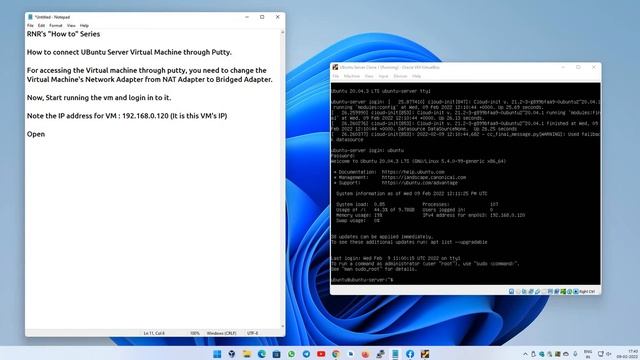Open VirtualBox's Help menu
Viewport: 640px width, 360px height.
tap(416, 76)
